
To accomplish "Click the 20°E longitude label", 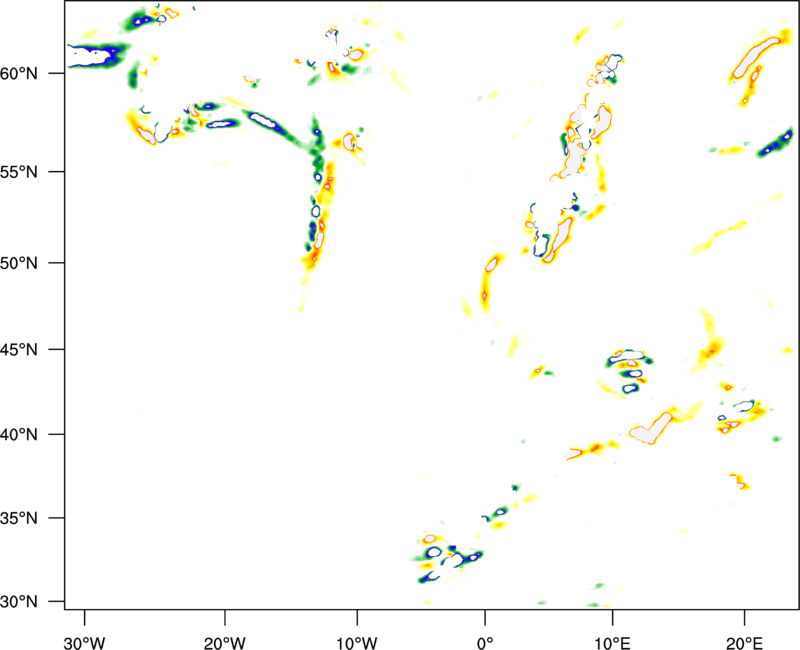I will pyautogui.click(x=744, y=643).
